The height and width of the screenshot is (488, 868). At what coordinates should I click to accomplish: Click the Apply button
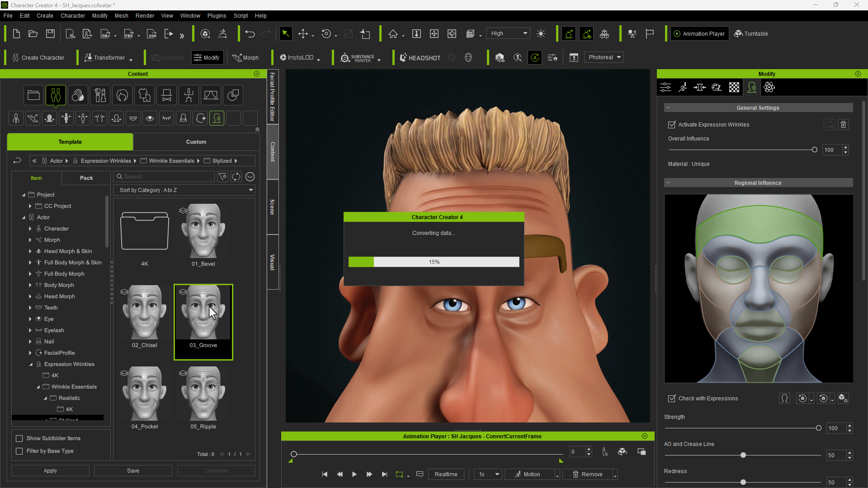coord(50,471)
